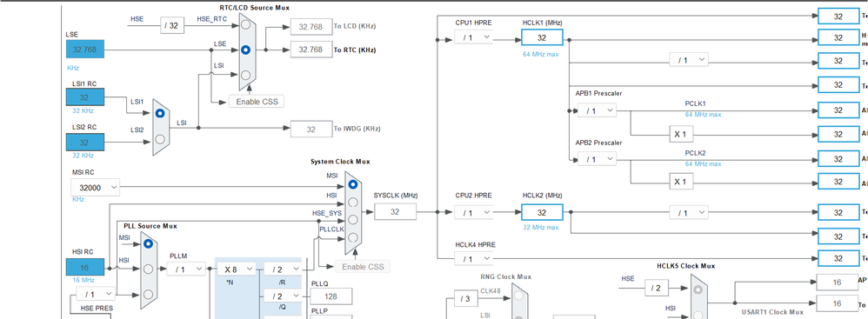Open the HSE PRES divider dropdown
Viewport: 868px width, 319px height.
97,294
